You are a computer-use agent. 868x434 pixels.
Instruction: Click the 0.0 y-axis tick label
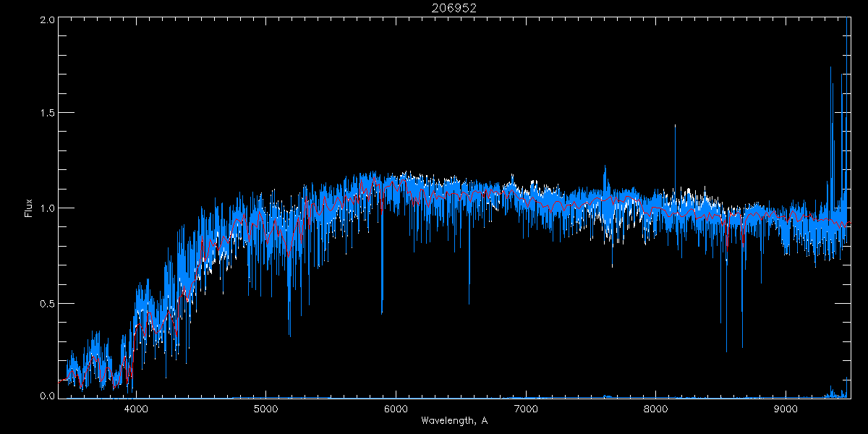(48, 396)
